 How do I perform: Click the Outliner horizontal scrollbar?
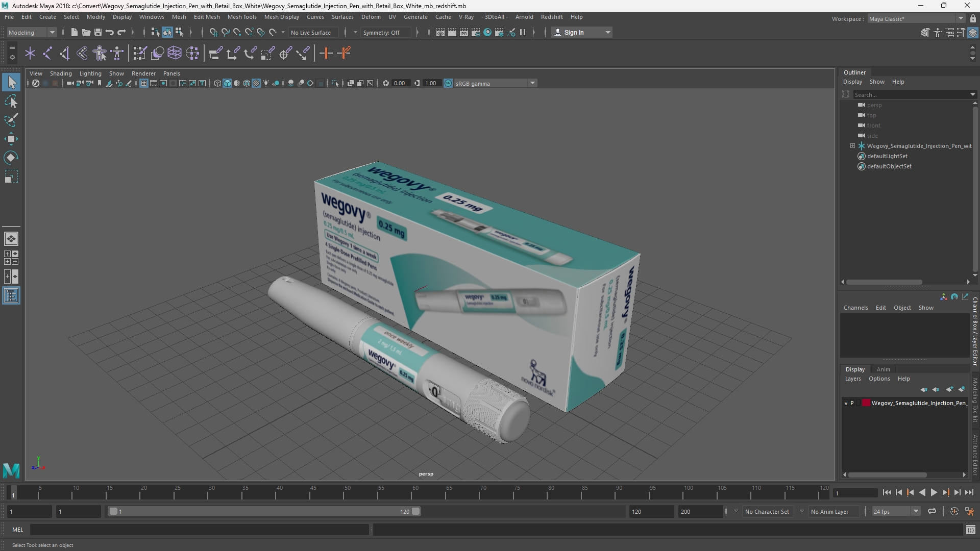pos(884,282)
